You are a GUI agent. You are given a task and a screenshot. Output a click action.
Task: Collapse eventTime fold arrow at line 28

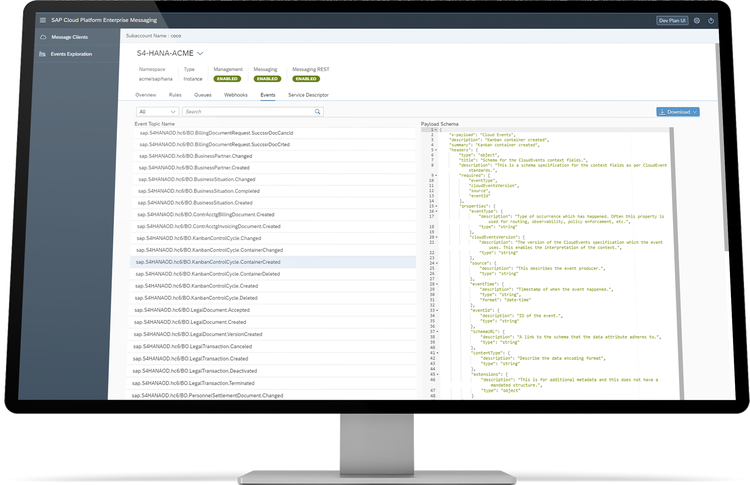[x=437, y=284]
